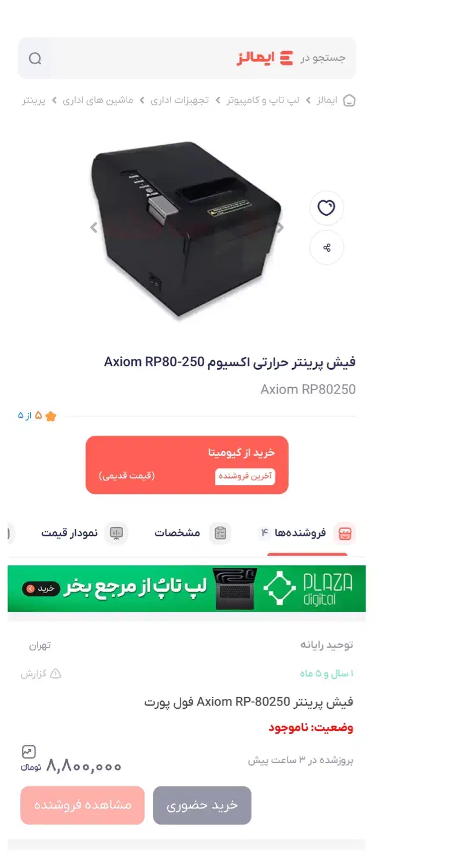
Task: Open price trend chart icon beside price
Action: [x=28, y=752]
